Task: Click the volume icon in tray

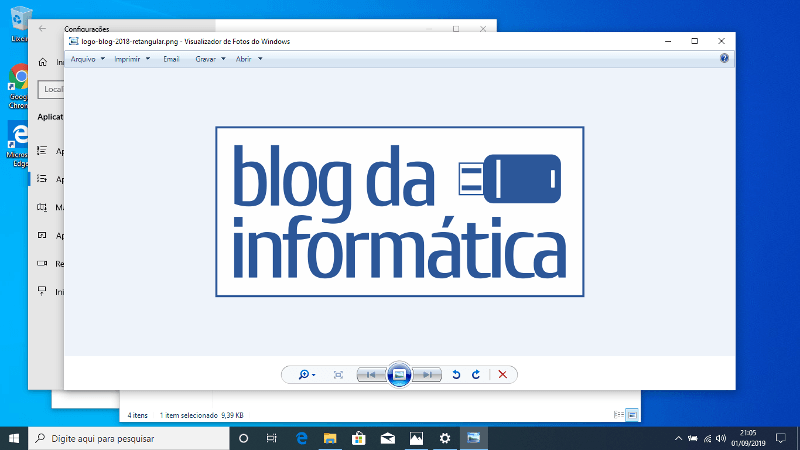Action: tap(721, 438)
